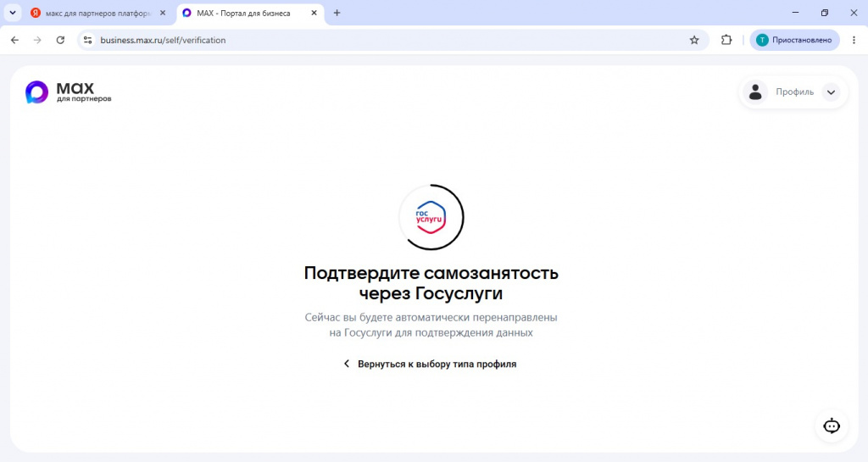Bookmark this page with the star
Image resolution: width=868 pixels, height=462 pixels.
[694, 40]
